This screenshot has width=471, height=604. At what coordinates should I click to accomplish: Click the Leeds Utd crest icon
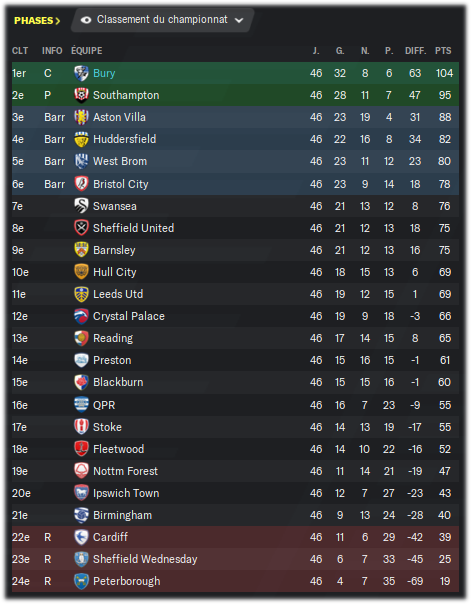[x=81, y=294]
